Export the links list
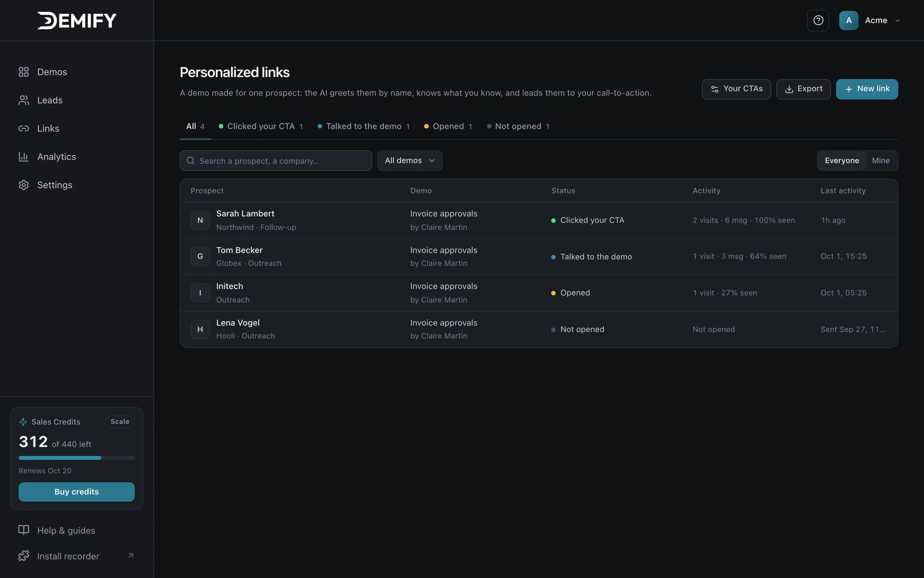Image resolution: width=924 pixels, height=578 pixels. click(803, 89)
